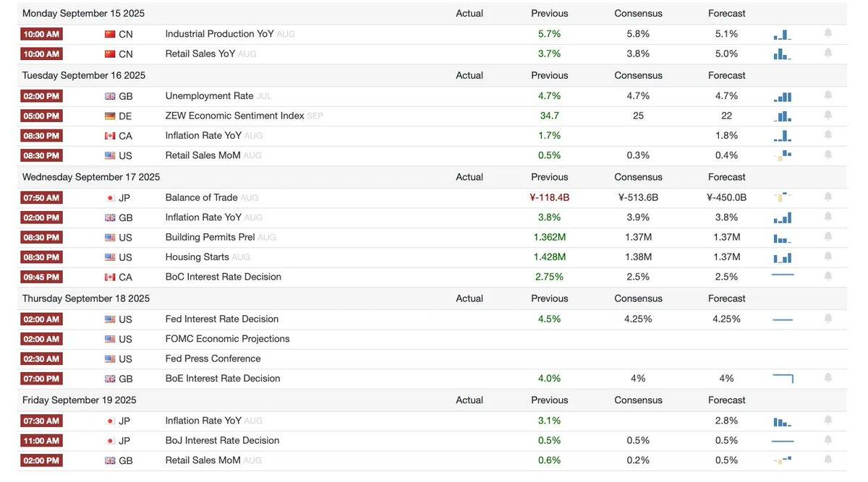Open mini chart for Housing Starts
This screenshot has height=482, width=868.
[783, 257]
